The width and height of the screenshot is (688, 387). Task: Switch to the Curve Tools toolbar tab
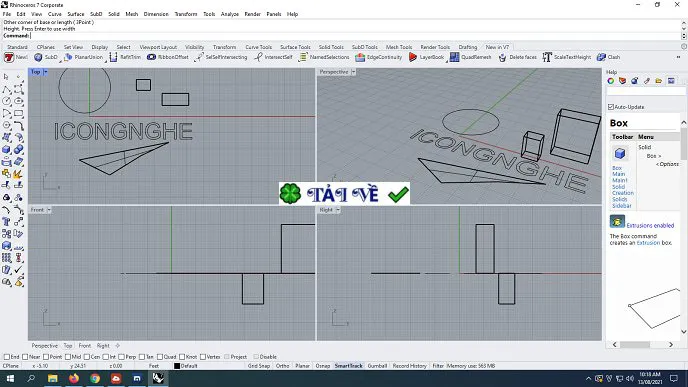pos(258,47)
